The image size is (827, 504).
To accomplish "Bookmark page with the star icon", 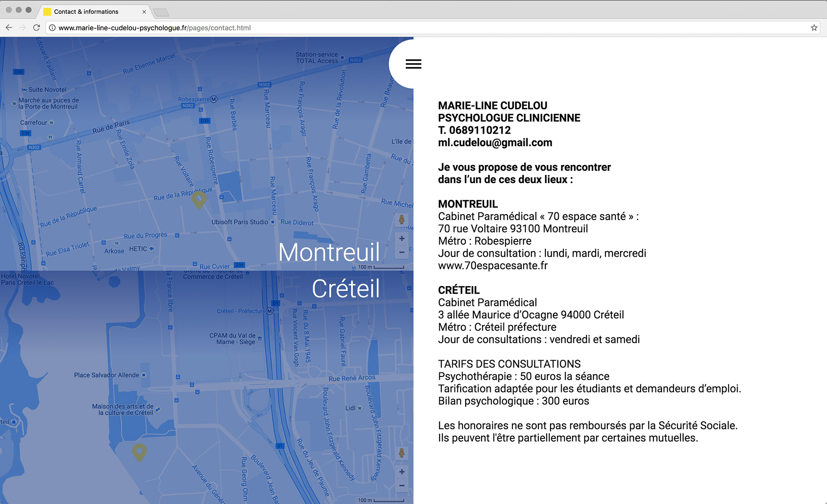I will coord(814,28).
